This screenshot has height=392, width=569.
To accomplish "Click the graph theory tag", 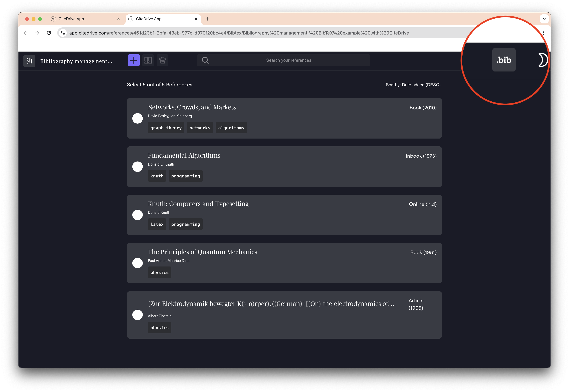I will pyautogui.click(x=166, y=127).
